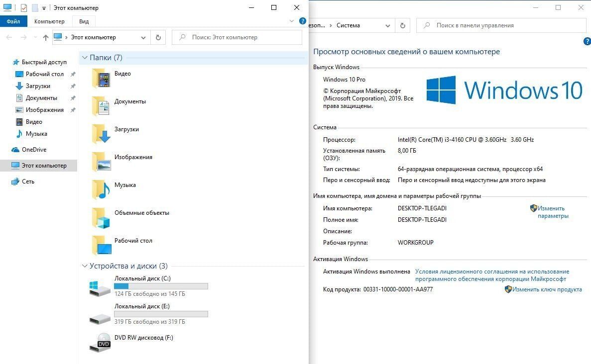Select OneDrive in the navigation pane

(34, 150)
